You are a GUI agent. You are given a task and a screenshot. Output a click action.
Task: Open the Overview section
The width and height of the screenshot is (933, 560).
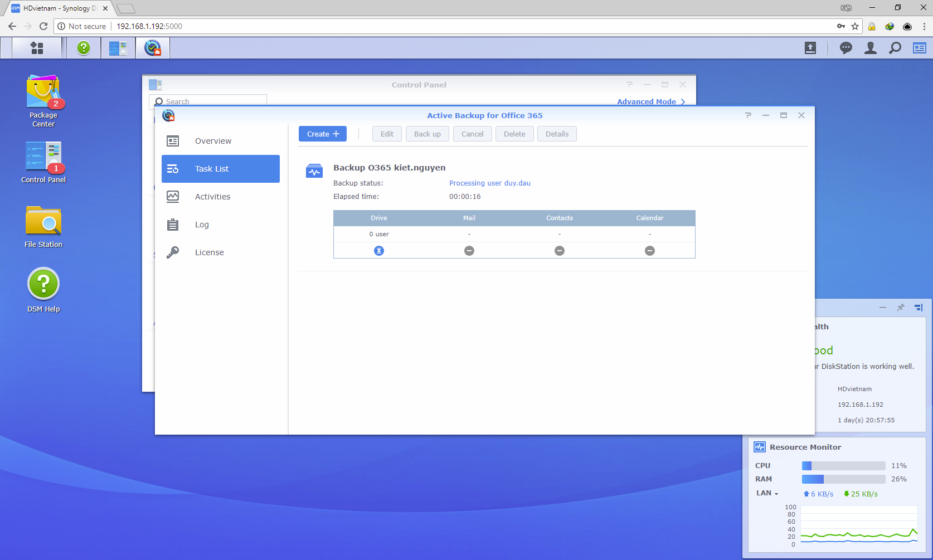point(221,141)
